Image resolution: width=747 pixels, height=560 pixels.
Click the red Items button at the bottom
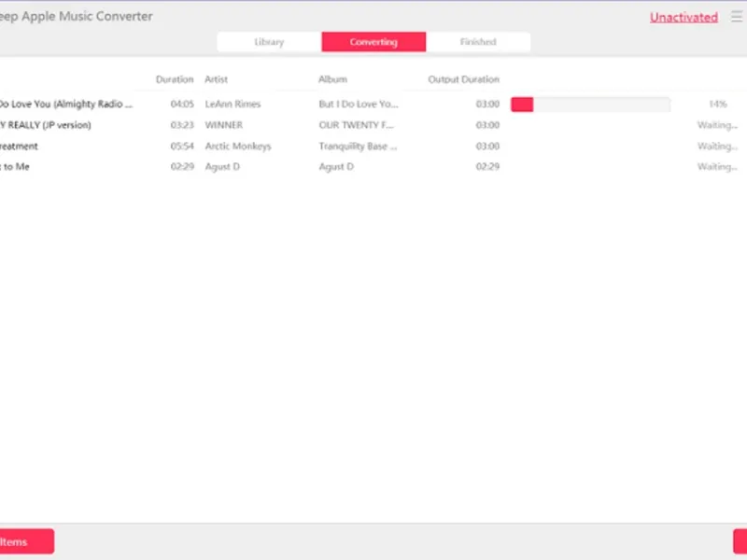click(27, 542)
